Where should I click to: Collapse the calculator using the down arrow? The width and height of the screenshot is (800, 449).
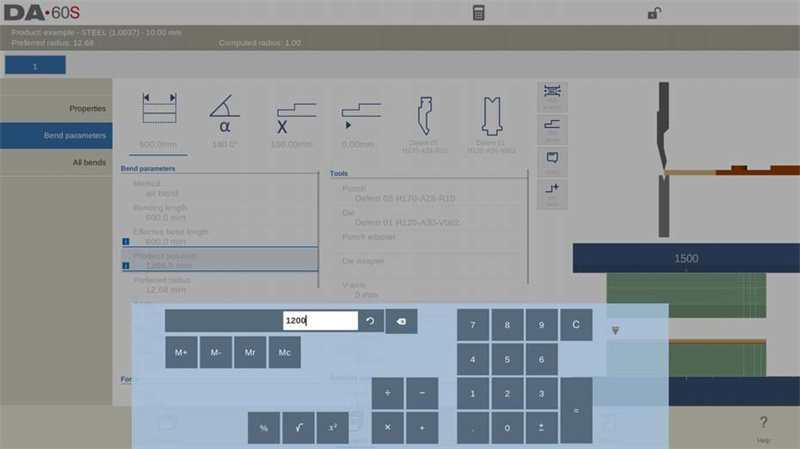coord(615,331)
